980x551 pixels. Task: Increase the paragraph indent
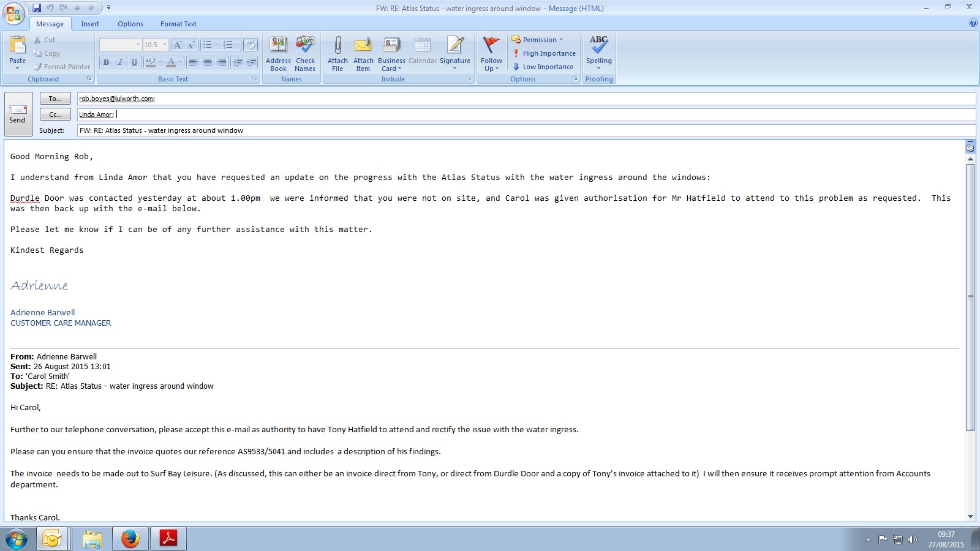click(252, 62)
